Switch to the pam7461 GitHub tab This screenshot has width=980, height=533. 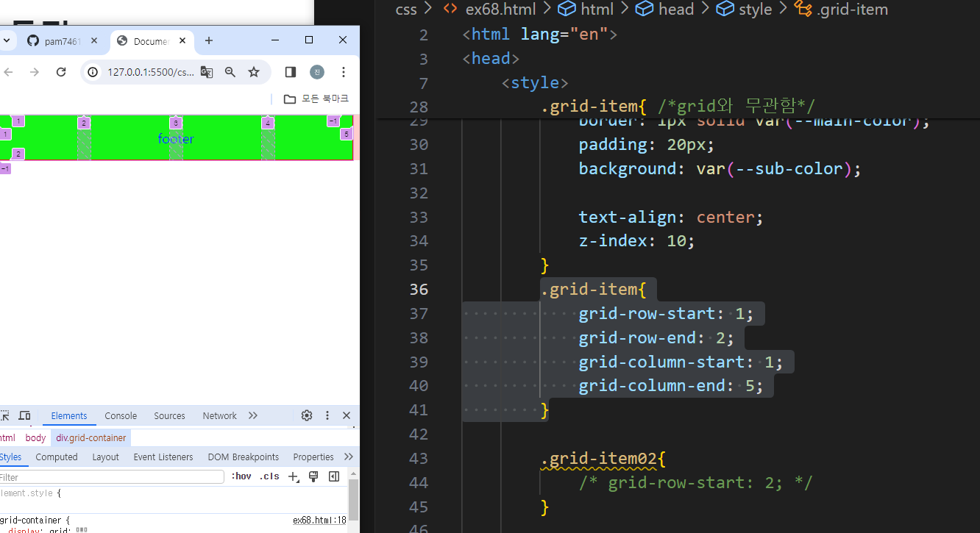tap(62, 41)
